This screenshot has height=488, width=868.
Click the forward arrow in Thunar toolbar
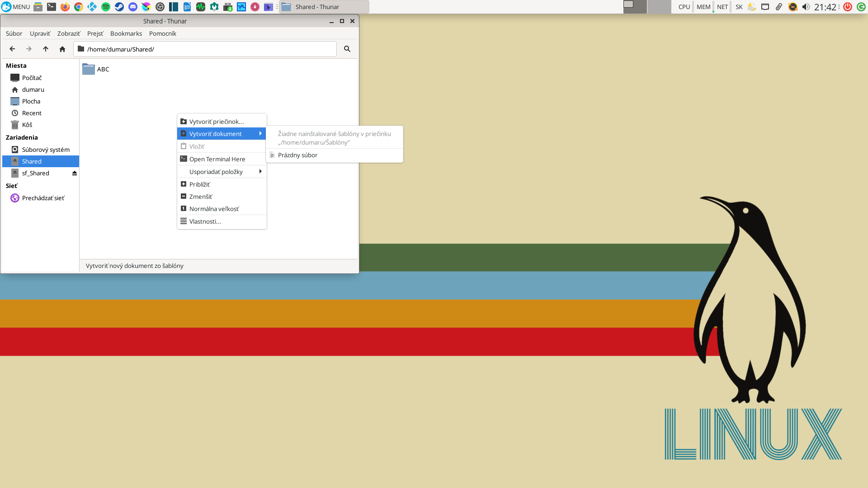click(29, 49)
